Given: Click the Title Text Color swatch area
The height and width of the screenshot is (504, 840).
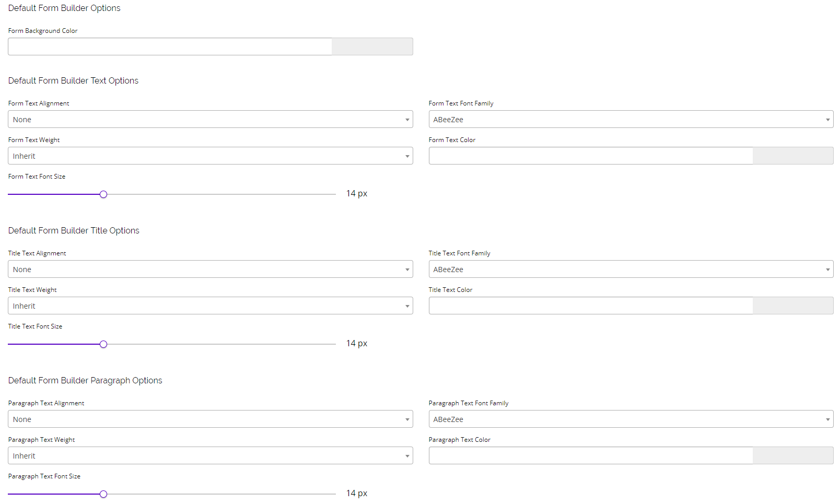Looking at the screenshot, I should click(793, 306).
